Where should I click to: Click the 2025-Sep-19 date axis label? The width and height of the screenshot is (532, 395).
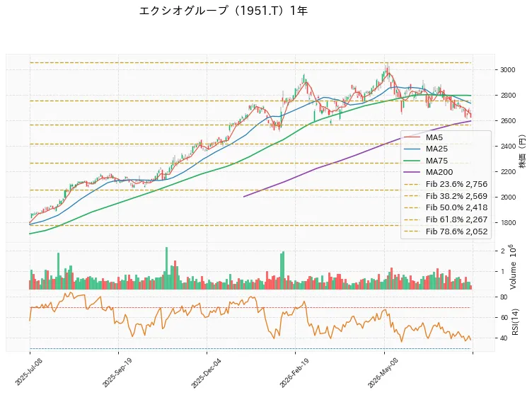click(x=117, y=372)
